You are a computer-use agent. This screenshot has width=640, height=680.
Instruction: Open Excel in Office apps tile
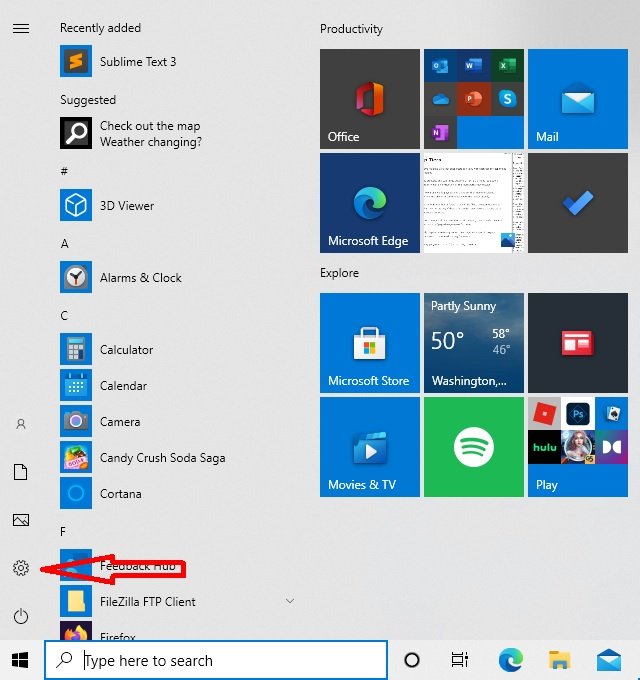pos(507,65)
